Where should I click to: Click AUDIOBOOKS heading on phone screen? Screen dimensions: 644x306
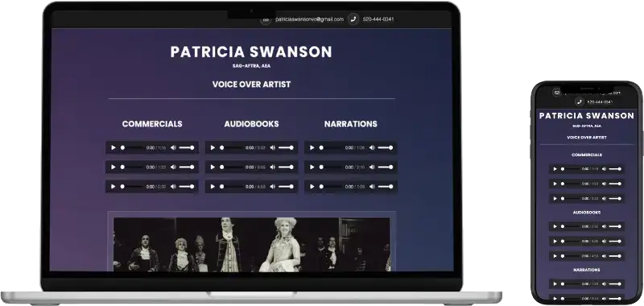(587, 213)
